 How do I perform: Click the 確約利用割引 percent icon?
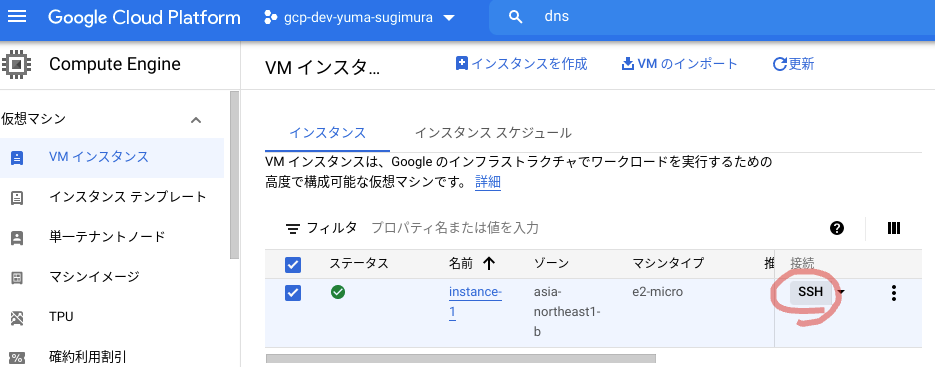tap(17, 358)
